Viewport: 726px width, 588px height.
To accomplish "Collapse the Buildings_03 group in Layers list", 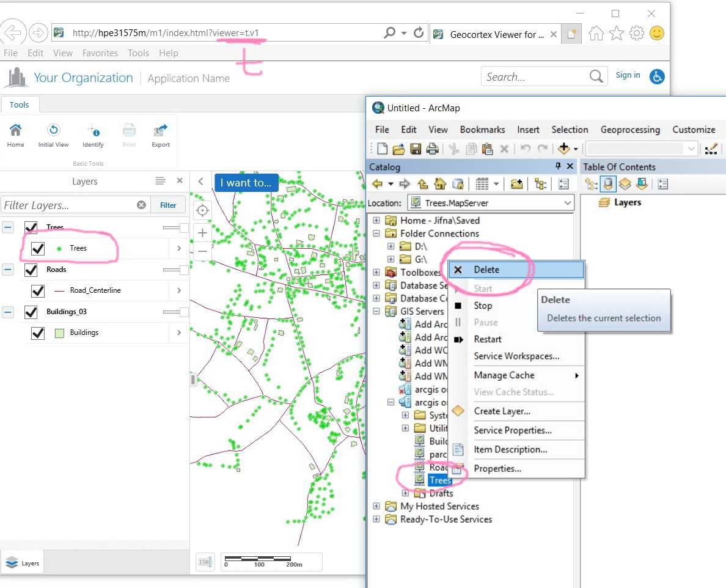I will click(x=8, y=312).
